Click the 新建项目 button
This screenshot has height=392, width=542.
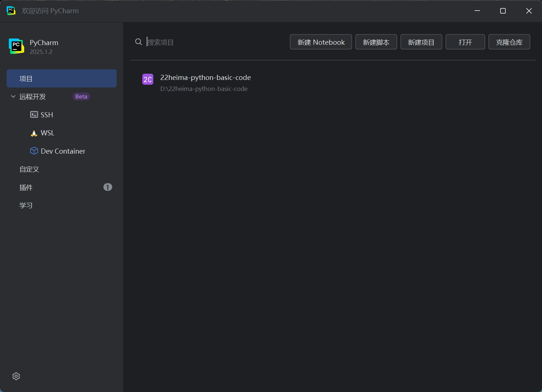tap(421, 42)
